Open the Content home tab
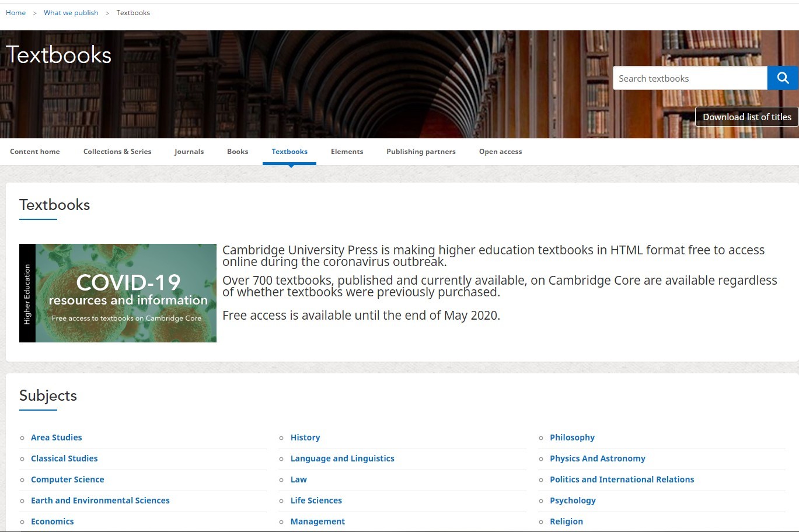Viewport: 799px width, 532px height. pyautogui.click(x=35, y=152)
